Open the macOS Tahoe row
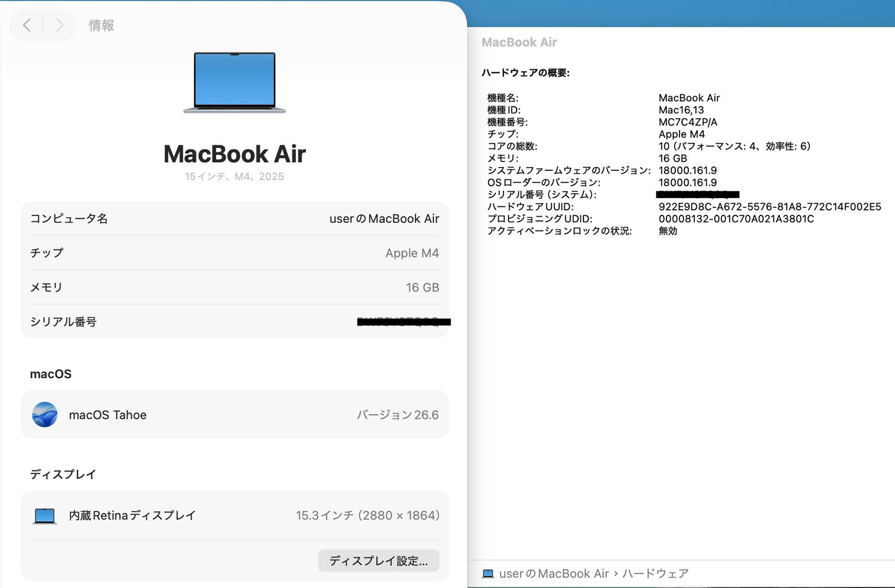This screenshot has width=895, height=588. [235, 415]
